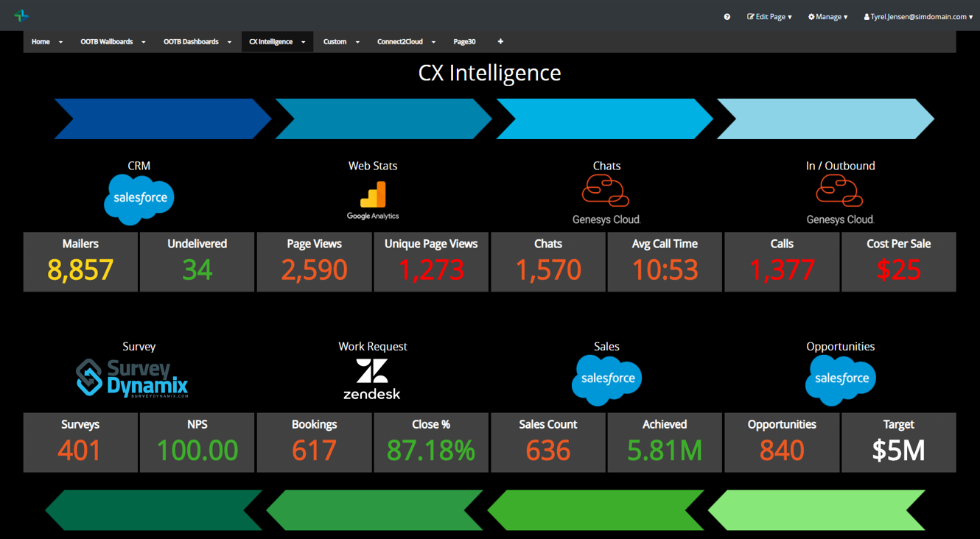Click the Opportunities section heading above logo
Viewport: 980px width, 539px height.
pos(840,347)
